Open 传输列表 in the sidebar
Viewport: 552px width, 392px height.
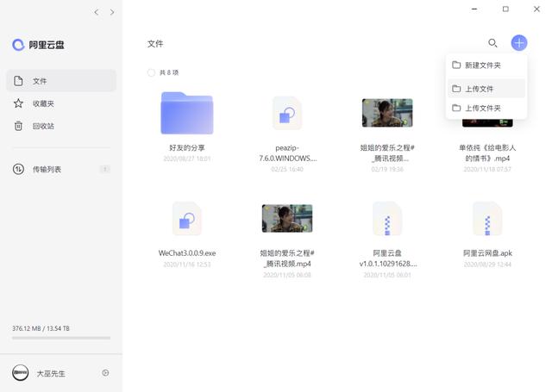tap(61, 169)
